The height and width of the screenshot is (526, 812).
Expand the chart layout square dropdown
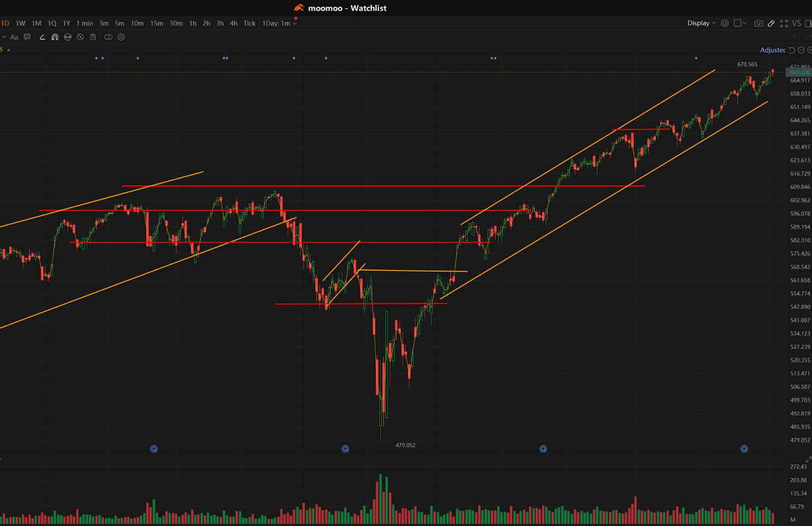pyautogui.click(x=740, y=23)
